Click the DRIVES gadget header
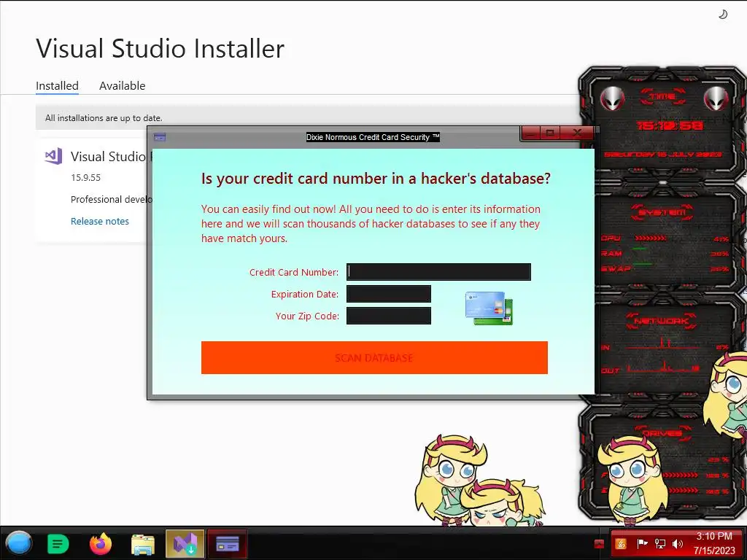The height and width of the screenshot is (560, 747). (662, 433)
